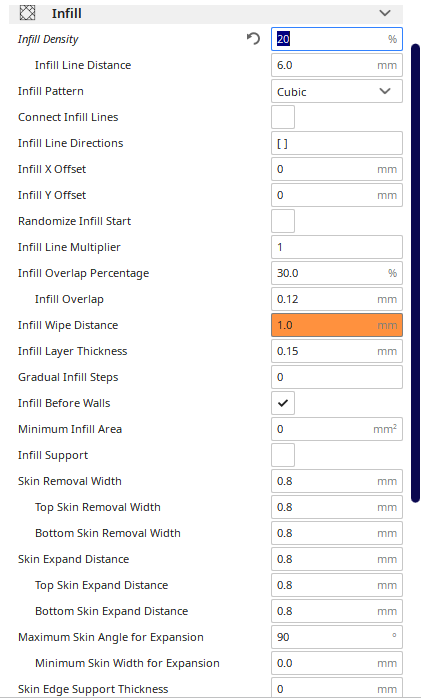Viewport: 421px width, 699px height.
Task: Click the Infill Density value field
Action: tap(337, 39)
